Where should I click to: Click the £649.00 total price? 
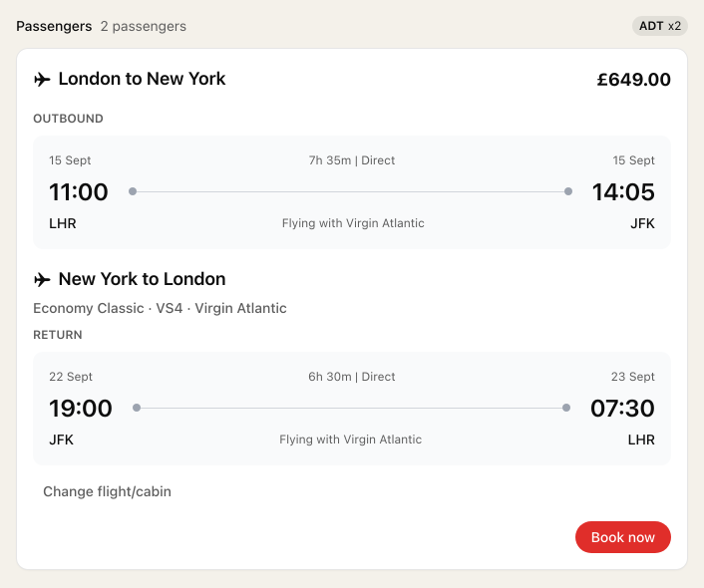tap(633, 80)
